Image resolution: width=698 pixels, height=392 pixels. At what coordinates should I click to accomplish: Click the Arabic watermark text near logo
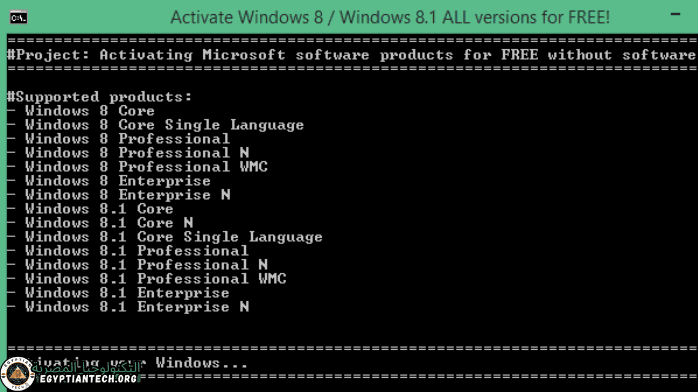pos(86,367)
